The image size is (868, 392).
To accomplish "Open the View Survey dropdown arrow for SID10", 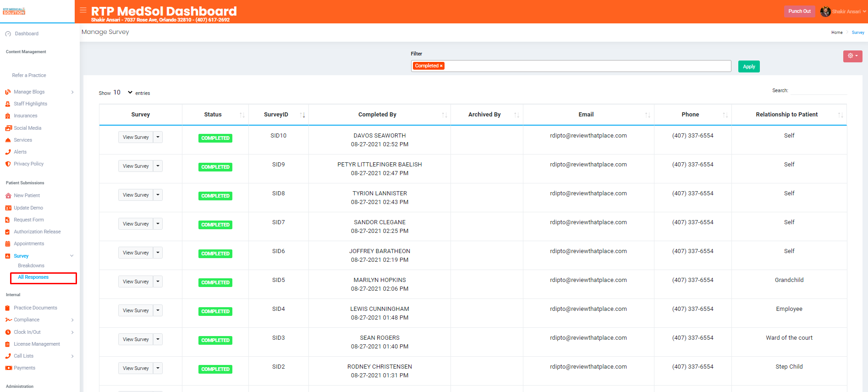I will click(158, 137).
